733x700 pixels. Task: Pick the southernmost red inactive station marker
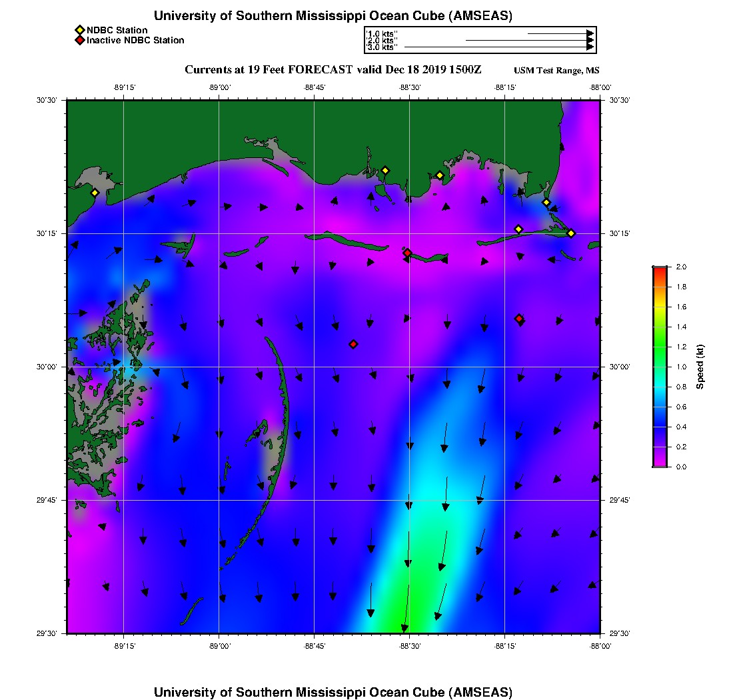click(x=353, y=344)
